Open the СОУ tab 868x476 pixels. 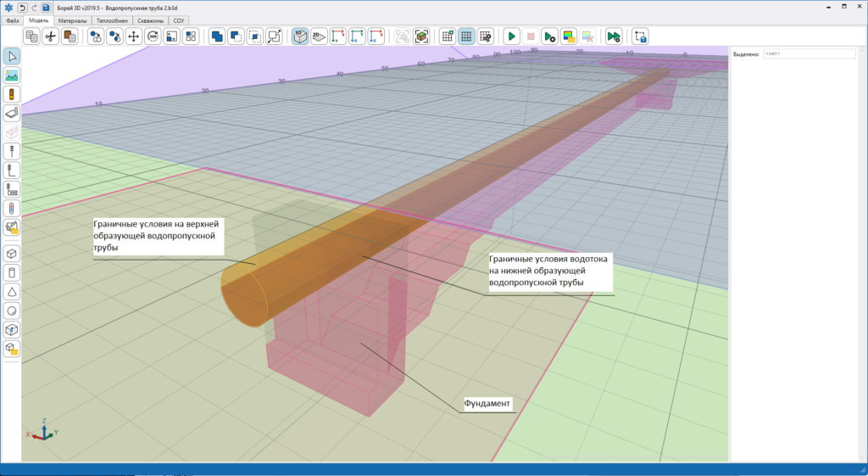pos(178,20)
